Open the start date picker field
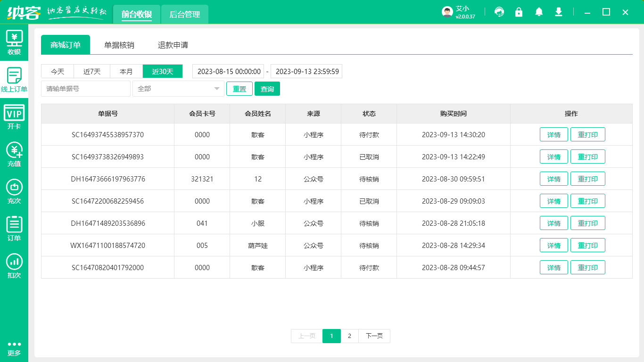The image size is (644, 362). point(228,71)
